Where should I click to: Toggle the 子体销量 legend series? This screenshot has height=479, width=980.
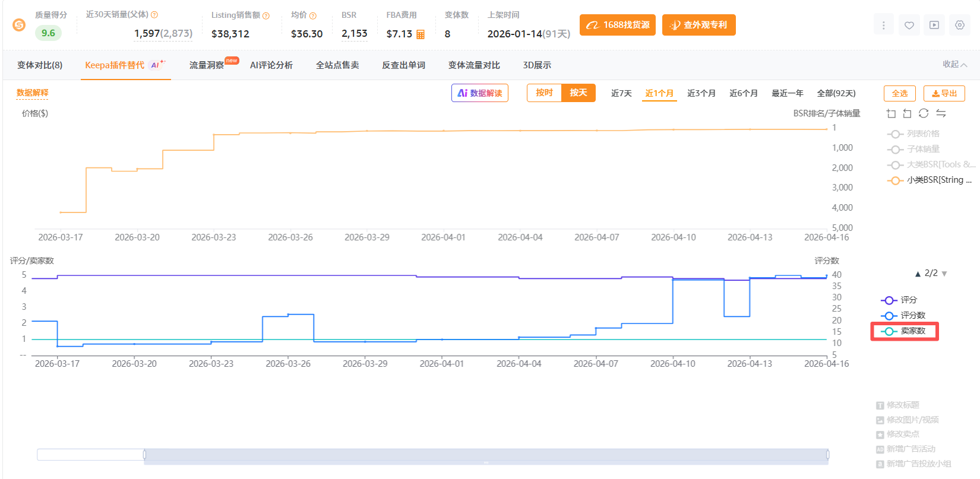[x=915, y=149]
